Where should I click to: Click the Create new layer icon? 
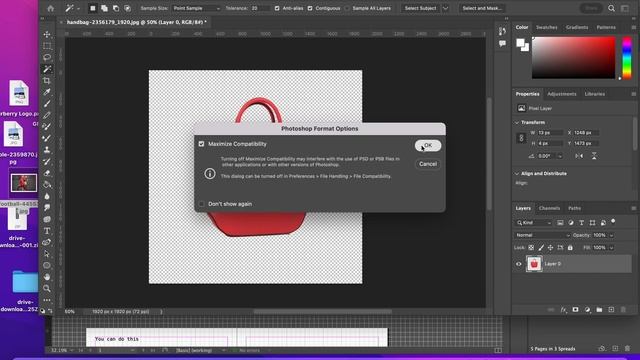click(x=611, y=310)
